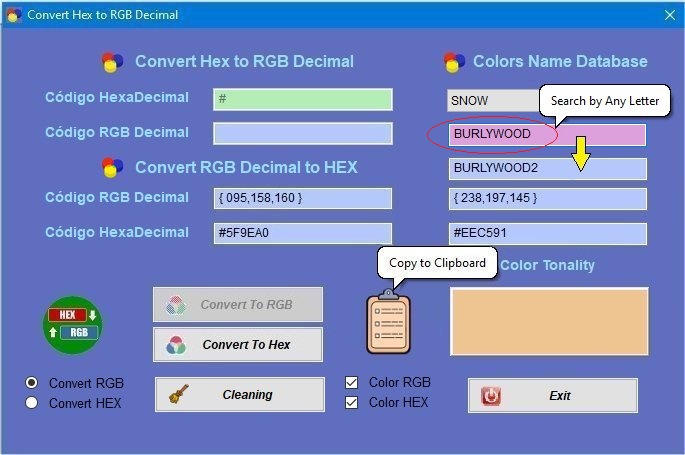Select the Convert RGB radio button
The width and height of the screenshot is (685, 455).
(32, 383)
